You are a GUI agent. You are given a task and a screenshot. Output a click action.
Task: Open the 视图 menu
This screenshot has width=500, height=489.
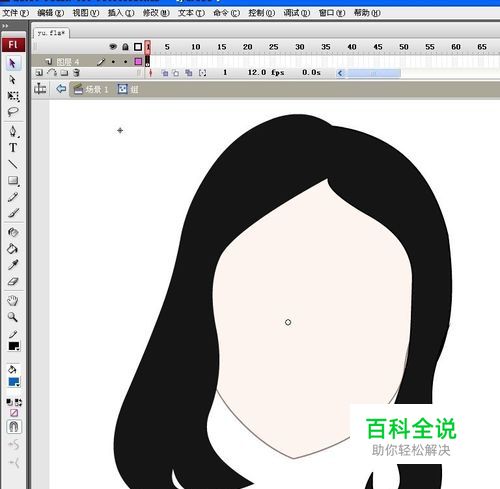[86, 13]
